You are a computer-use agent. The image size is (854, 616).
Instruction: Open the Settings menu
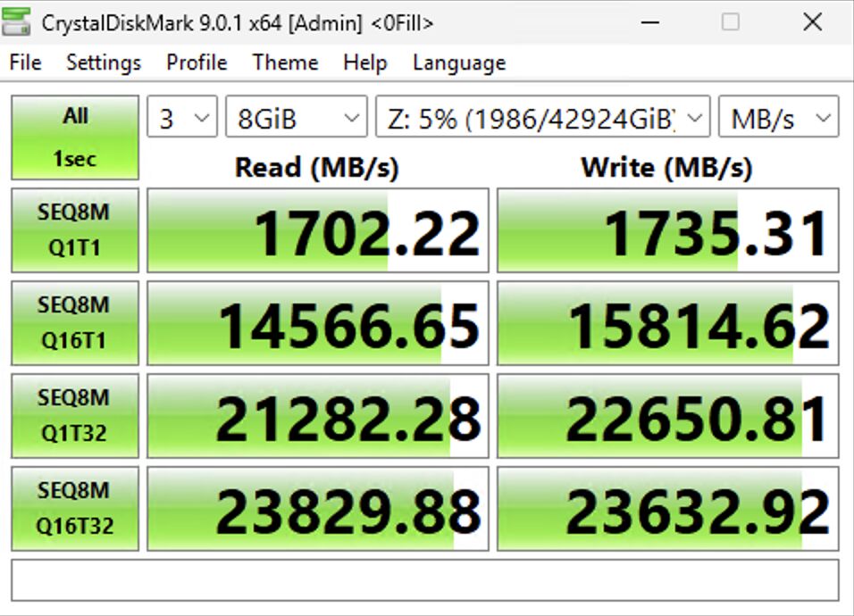tap(103, 62)
